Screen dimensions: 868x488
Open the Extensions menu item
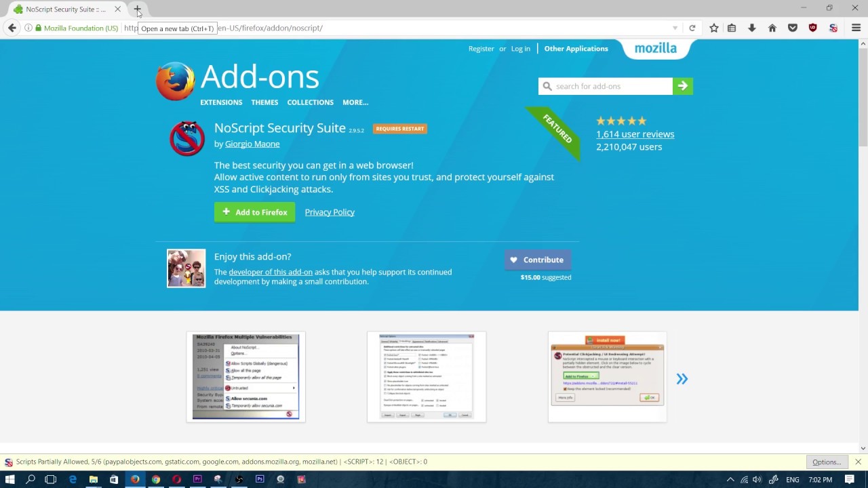(221, 102)
